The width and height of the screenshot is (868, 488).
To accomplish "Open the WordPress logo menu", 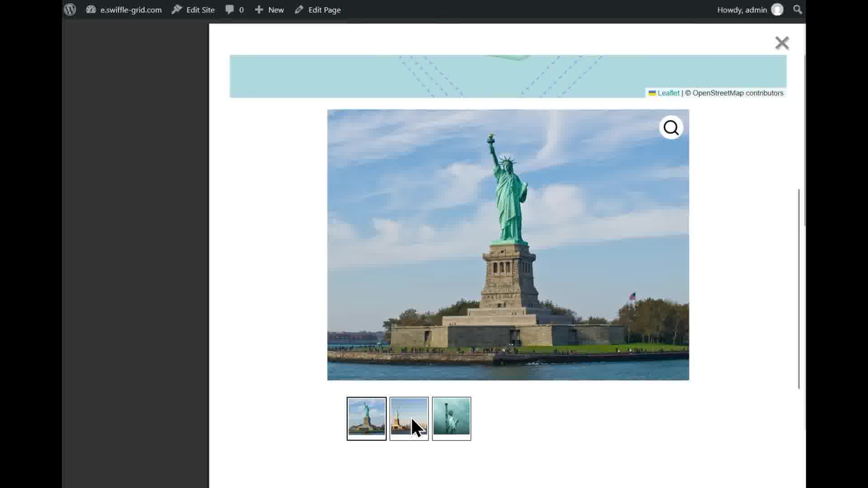I will coord(70,9).
